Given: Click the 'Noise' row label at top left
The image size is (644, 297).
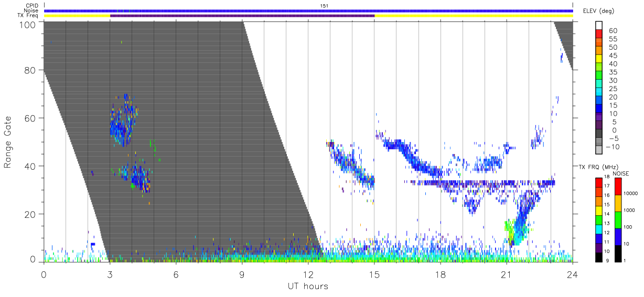Looking at the screenshot, I should [x=31, y=10].
